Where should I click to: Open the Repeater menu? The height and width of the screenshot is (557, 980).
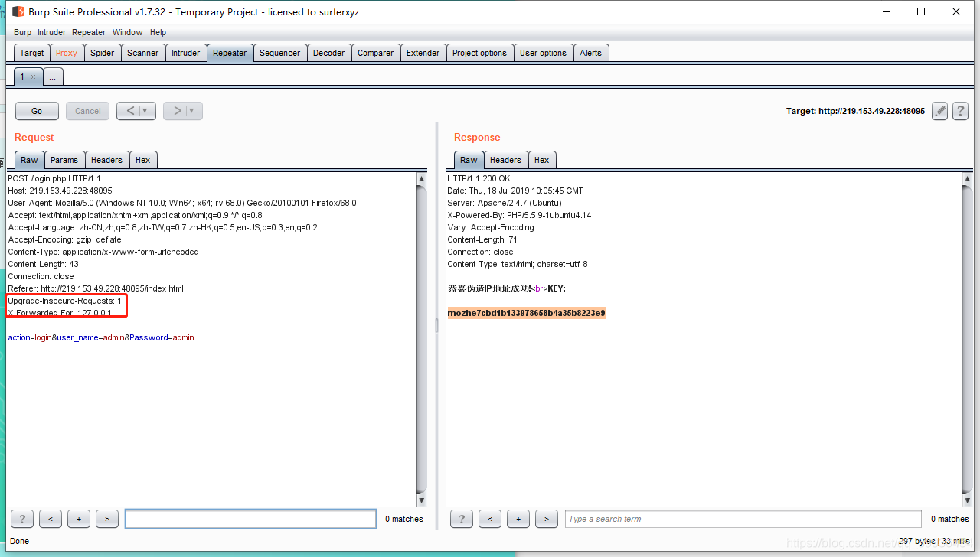pos(89,32)
